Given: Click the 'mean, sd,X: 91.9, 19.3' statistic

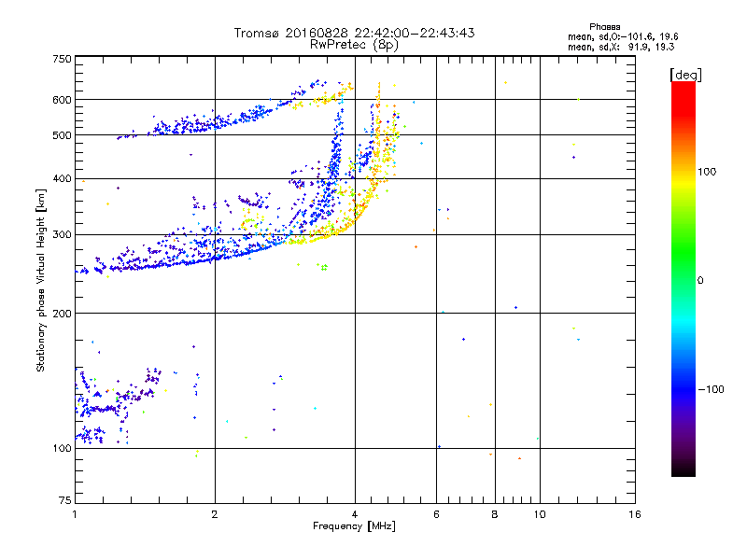Looking at the screenshot, I should pos(621,47).
